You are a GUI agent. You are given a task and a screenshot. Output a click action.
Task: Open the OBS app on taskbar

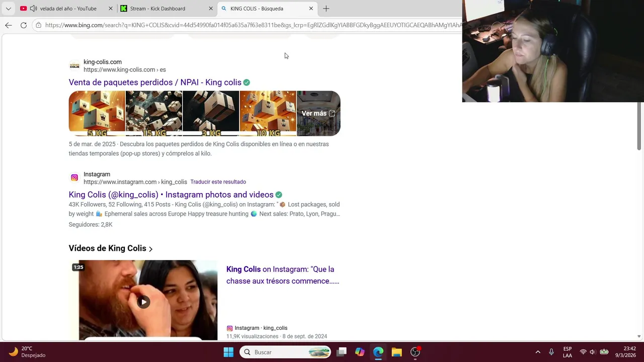(x=415, y=352)
